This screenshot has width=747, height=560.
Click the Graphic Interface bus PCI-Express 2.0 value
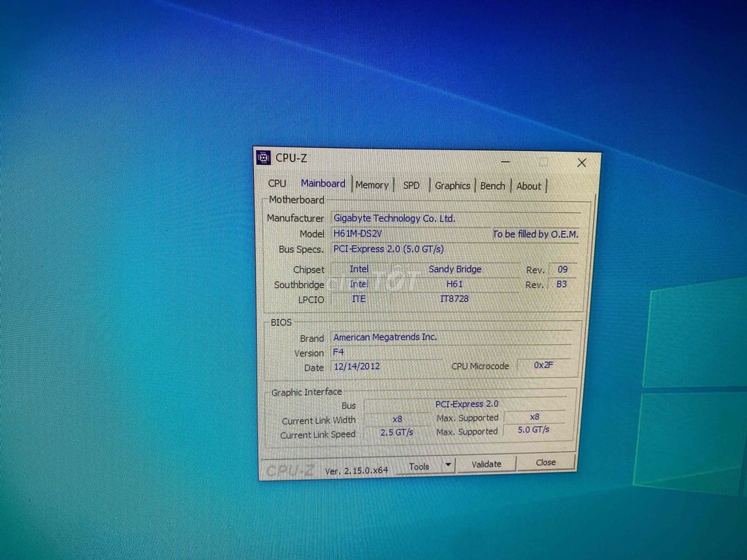pyautogui.click(x=465, y=404)
